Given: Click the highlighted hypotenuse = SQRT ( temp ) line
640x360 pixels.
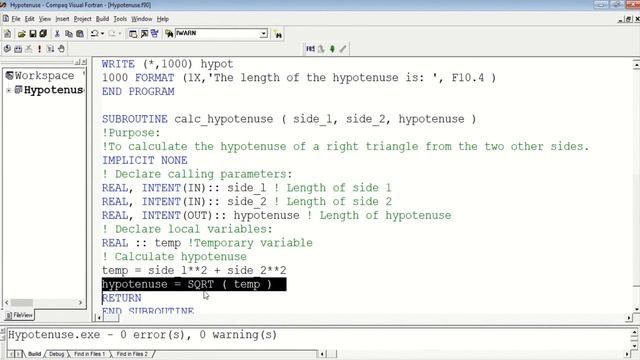Looking at the screenshot, I should [194, 284].
